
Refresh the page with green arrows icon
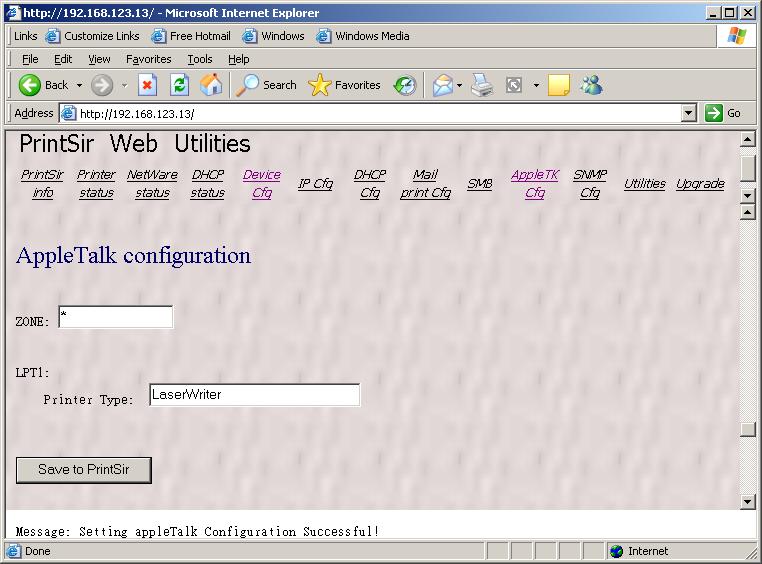[x=179, y=85]
